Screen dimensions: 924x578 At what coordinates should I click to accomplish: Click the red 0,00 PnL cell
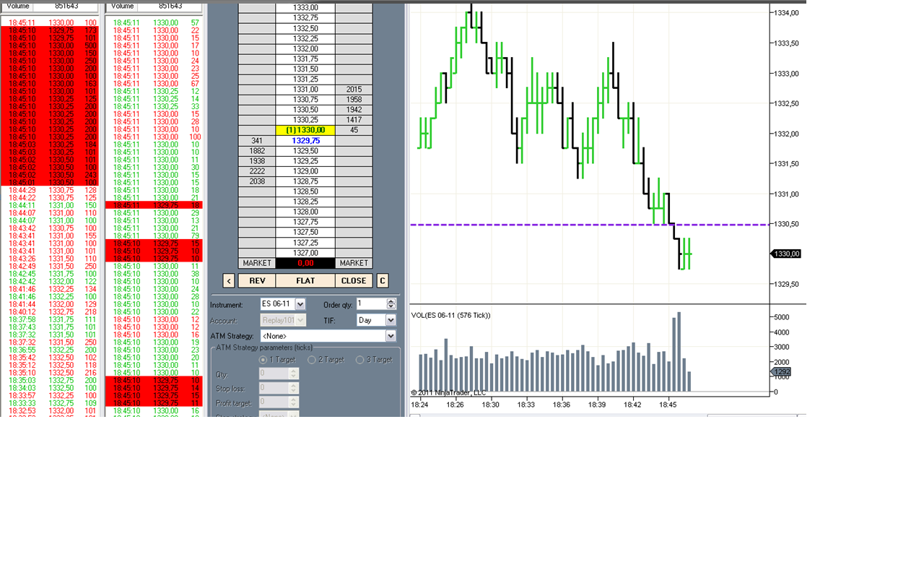pos(305,263)
